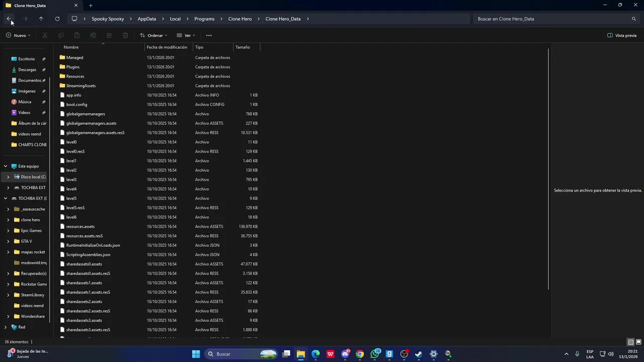This screenshot has height=362, width=644.
Task: Show hidden system tray icons
Action: [566, 354]
